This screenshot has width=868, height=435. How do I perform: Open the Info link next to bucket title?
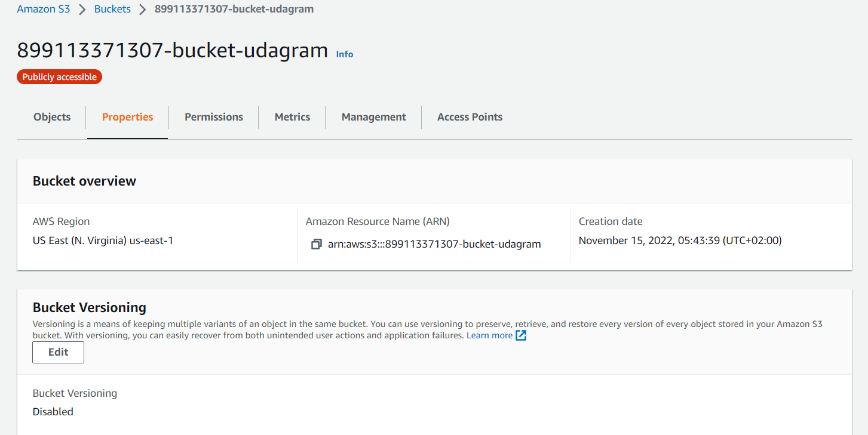[x=345, y=54]
